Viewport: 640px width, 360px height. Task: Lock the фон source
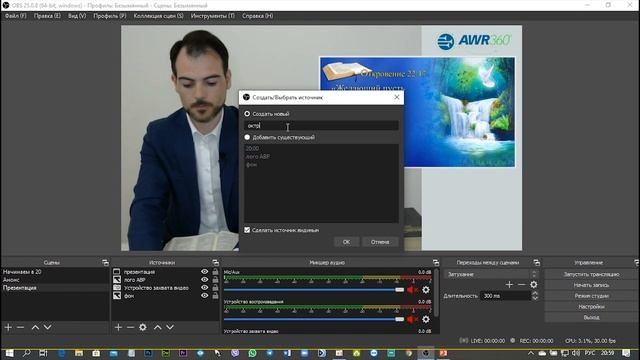click(x=215, y=296)
